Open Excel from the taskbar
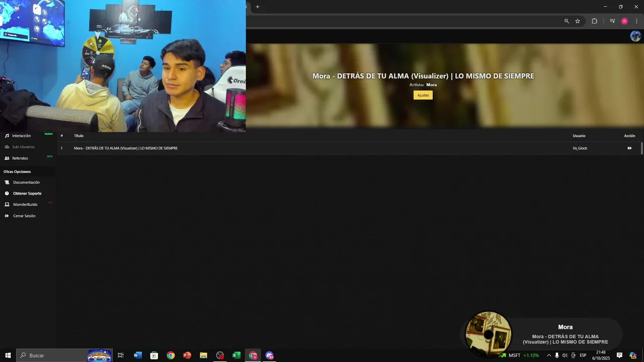 click(x=236, y=355)
